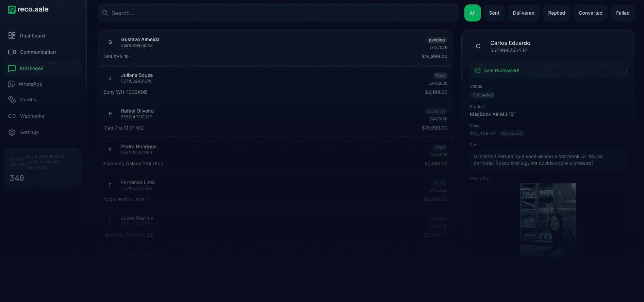The width and height of the screenshot is (644, 302).
Task: Click the Sent badge on Juliana Souza
Action: coord(440,76)
